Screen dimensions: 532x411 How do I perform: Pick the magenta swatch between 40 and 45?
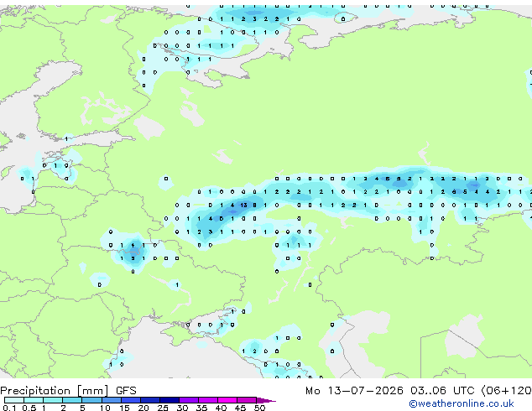click(x=227, y=400)
